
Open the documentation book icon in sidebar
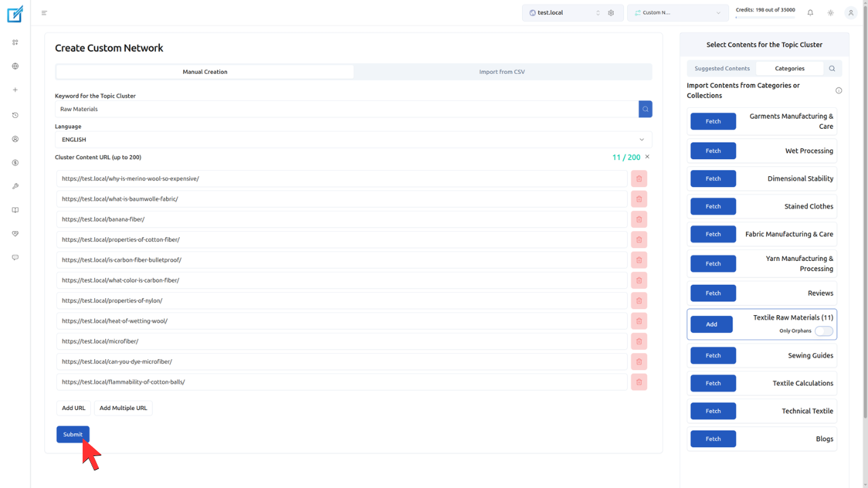coord(15,210)
